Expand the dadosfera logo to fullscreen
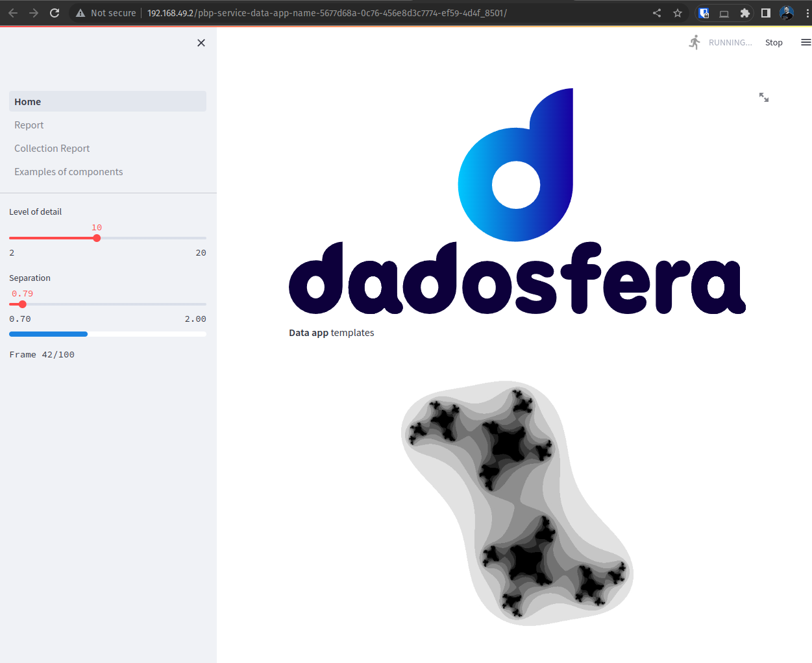 pos(764,97)
